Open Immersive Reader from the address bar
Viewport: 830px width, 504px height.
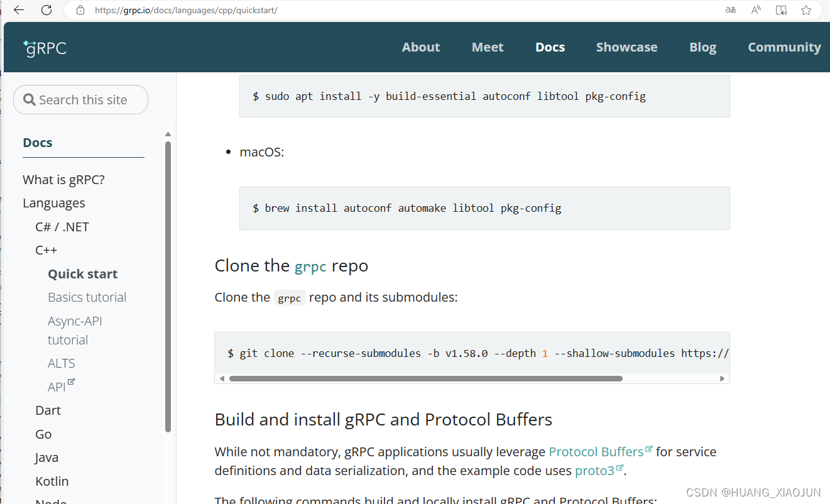click(780, 10)
